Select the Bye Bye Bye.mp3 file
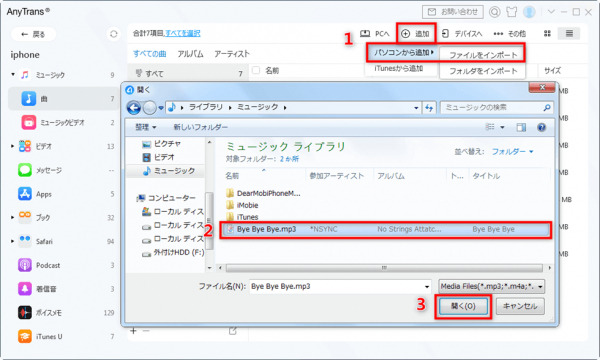Image resolution: width=600 pixels, height=360 pixels. (385, 229)
